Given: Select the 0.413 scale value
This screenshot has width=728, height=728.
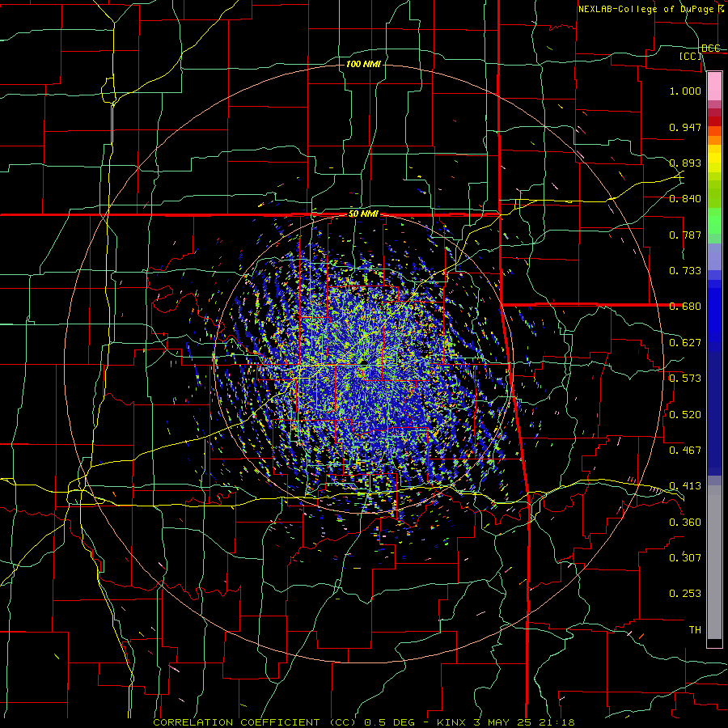Looking at the screenshot, I should tap(685, 486).
